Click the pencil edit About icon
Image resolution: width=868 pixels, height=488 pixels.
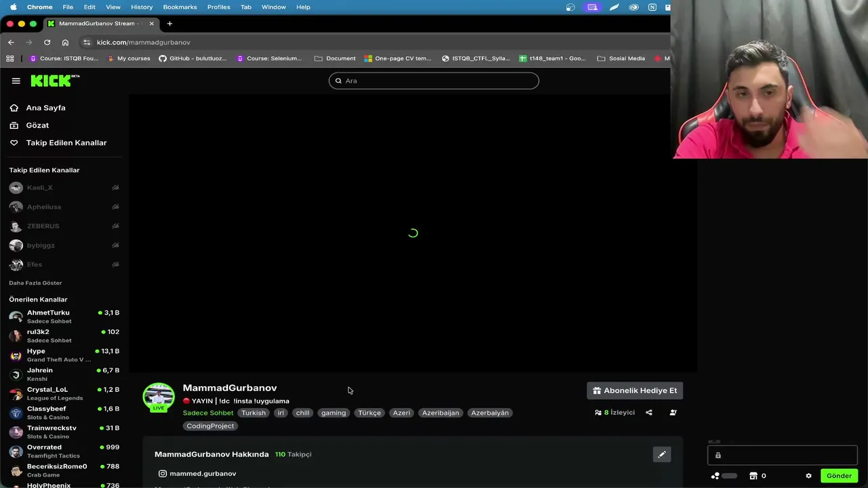click(662, 455)
